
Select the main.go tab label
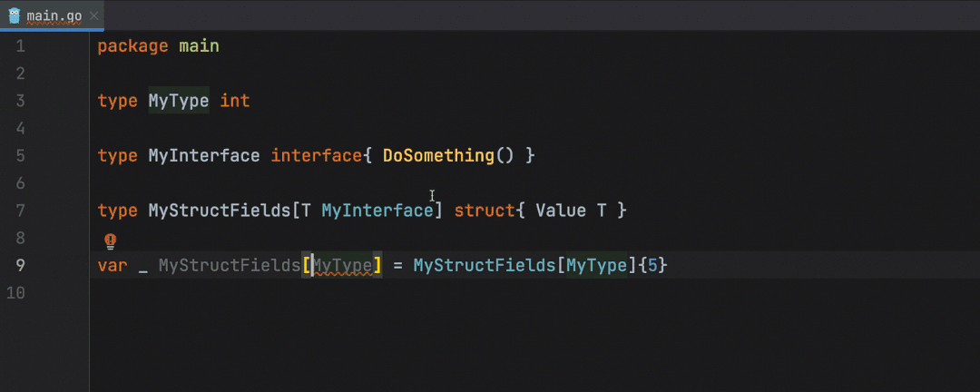[x=55, y=15]
